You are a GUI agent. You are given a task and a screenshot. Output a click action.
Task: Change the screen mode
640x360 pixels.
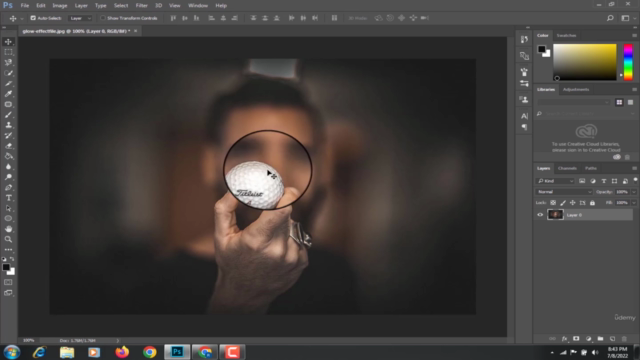8,293
